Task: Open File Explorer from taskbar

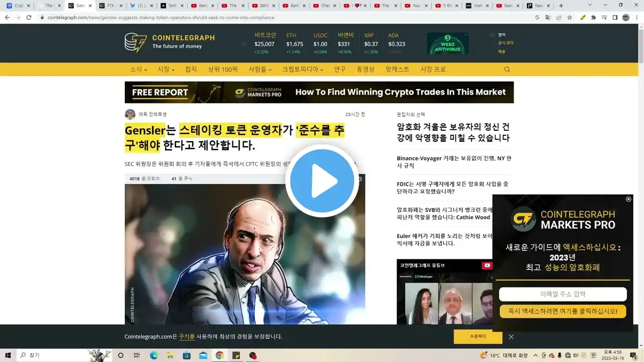Action: click(x=170, y=355)
